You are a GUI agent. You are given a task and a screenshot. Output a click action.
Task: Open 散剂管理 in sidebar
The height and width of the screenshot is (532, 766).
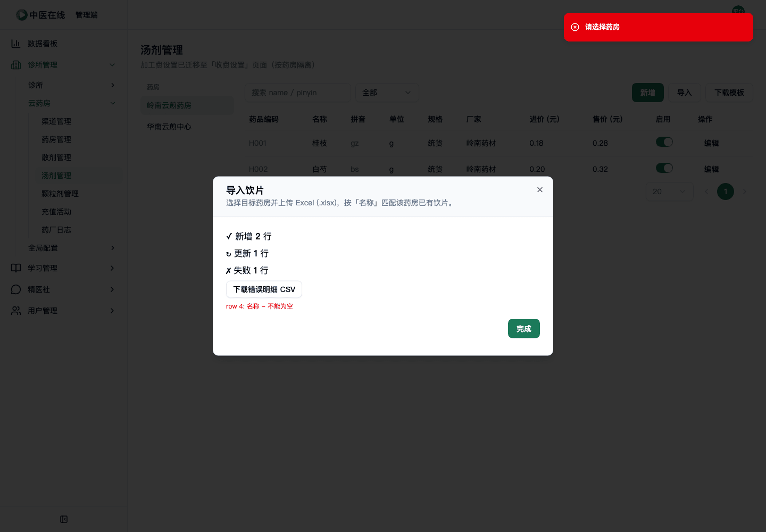coord(56,157)
